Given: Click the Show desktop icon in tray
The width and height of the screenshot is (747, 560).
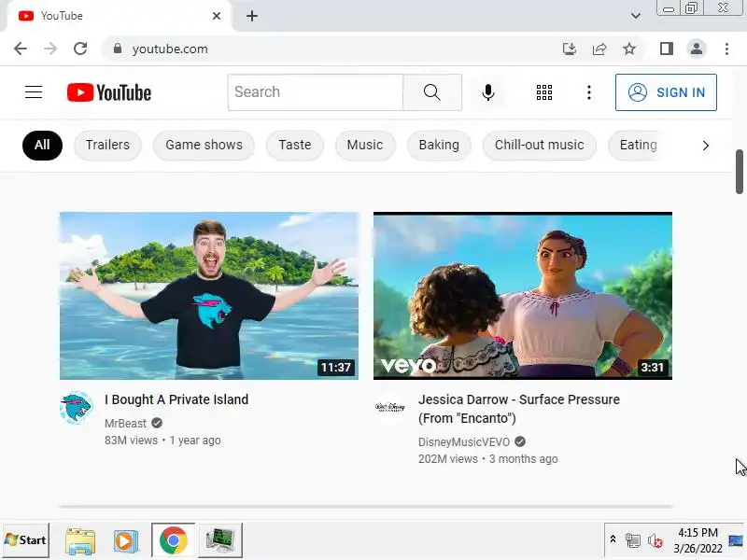Looking at the screenshot, I should click(736, 541).
